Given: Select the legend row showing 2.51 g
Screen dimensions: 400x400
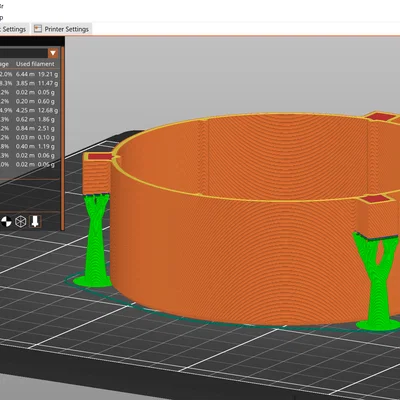Looking at the screenshot, I should tap(29, 128).
